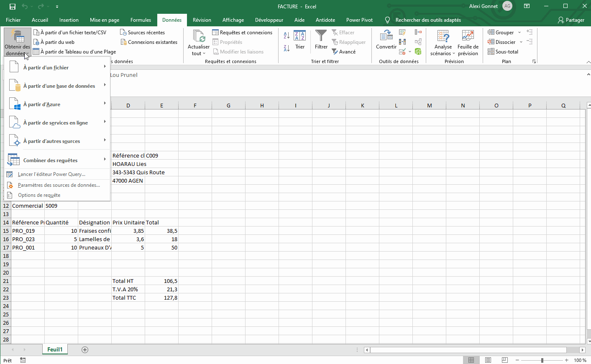Switch to Page Layout view in status bar
The image size is (591, 364).
(x=488, y=360)
